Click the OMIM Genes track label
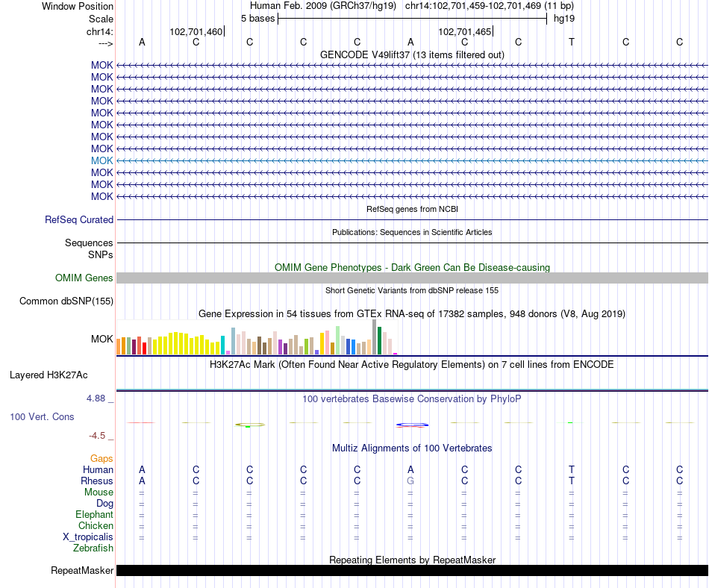Image resolution: width=709 pixels, height=588 pixels. tap(84, 278)
